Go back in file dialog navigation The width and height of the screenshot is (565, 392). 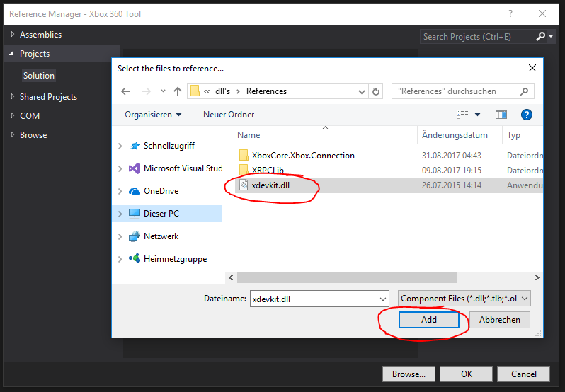125,91
